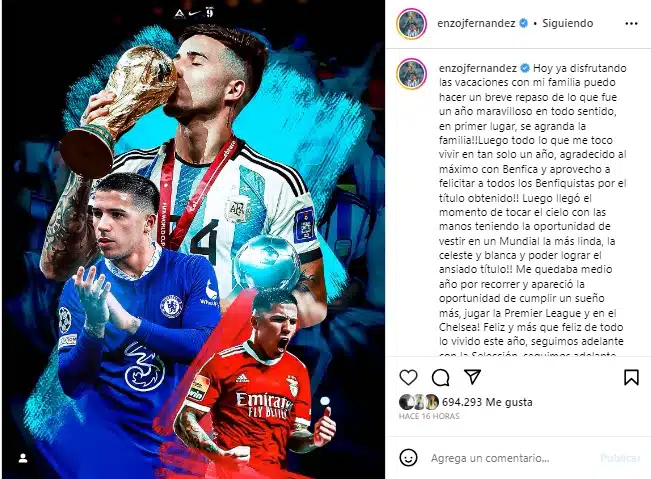Viewport: 651px width, 479px height.
Task: Focus the Agrega un comentario field
Action: tap(490, 458)
